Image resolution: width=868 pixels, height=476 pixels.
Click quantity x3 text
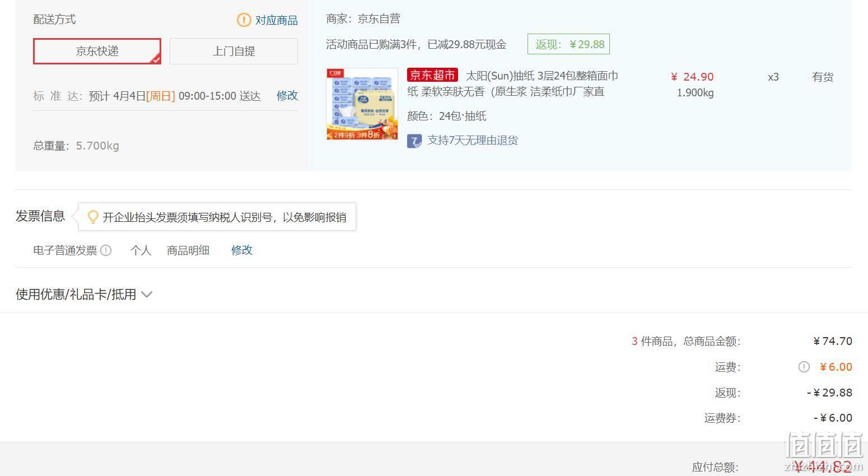(x=773, y=77)
